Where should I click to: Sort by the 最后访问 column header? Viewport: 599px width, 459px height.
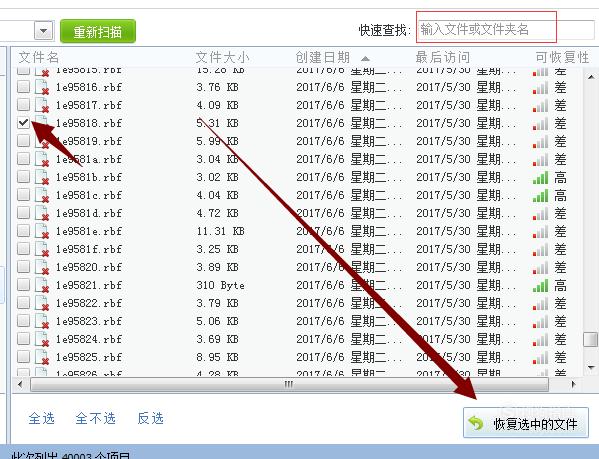pos(443,57)
